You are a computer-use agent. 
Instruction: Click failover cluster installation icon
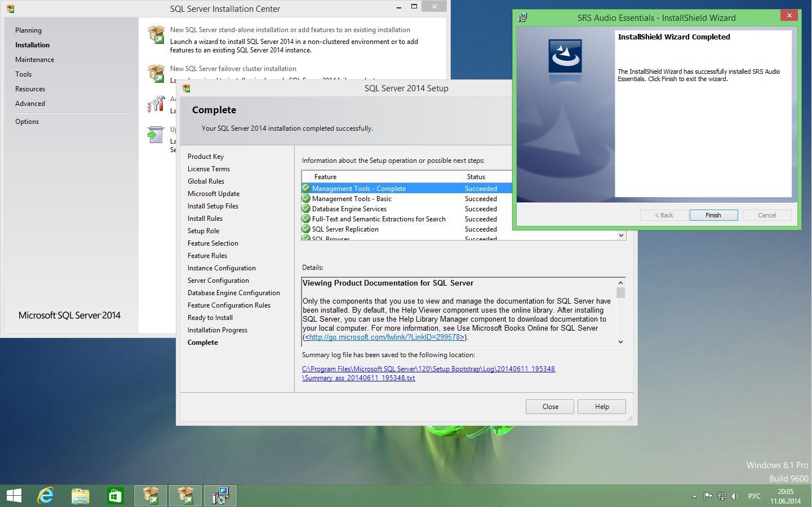pyautogui.click(x=156, y=73)
